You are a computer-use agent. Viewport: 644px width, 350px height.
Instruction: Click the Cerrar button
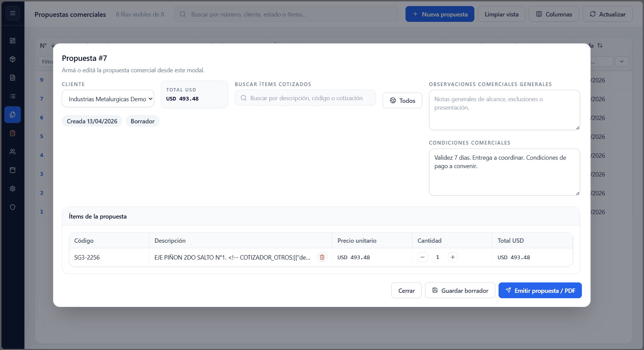pyautogui.click(x=406, y=290)
